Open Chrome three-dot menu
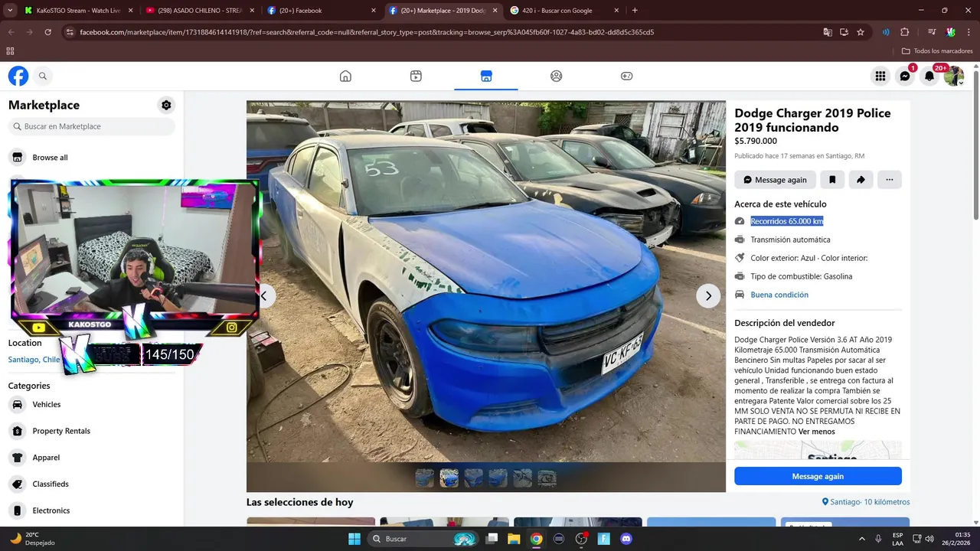 click(970, 32)
